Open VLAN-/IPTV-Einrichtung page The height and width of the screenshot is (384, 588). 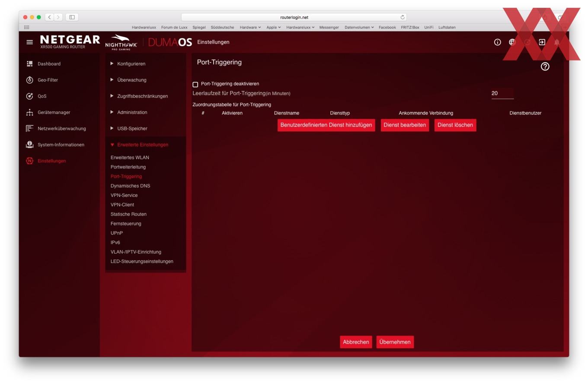pos(136,252)
